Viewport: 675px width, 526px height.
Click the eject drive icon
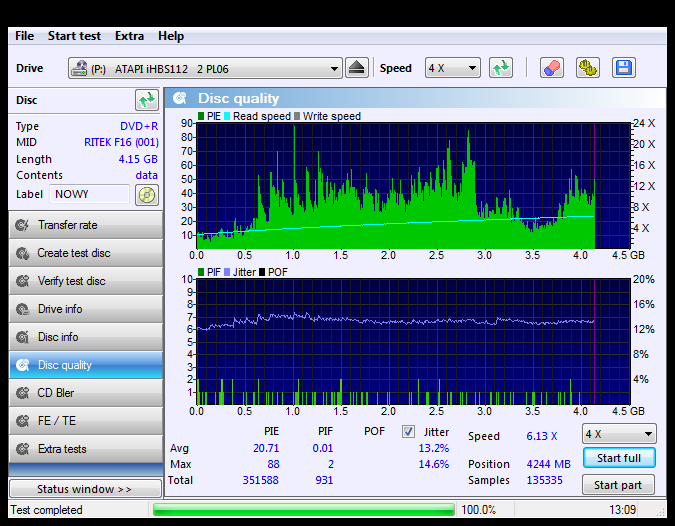[x=356, y=68]
